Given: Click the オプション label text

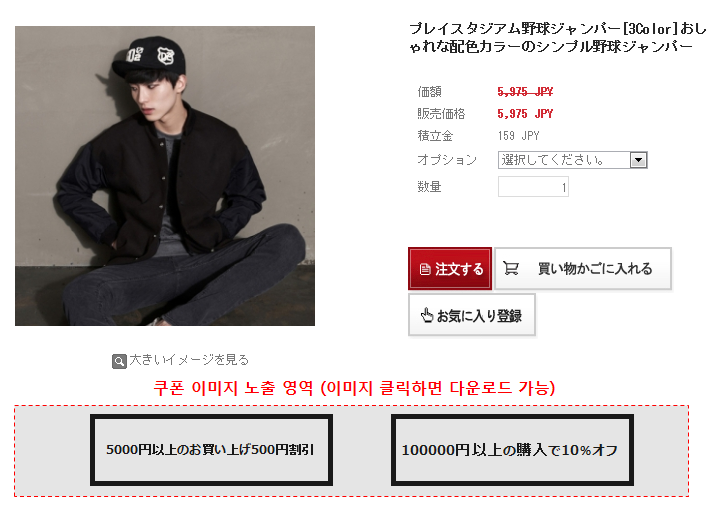Looking at the screenshot, I should point(447,160).
